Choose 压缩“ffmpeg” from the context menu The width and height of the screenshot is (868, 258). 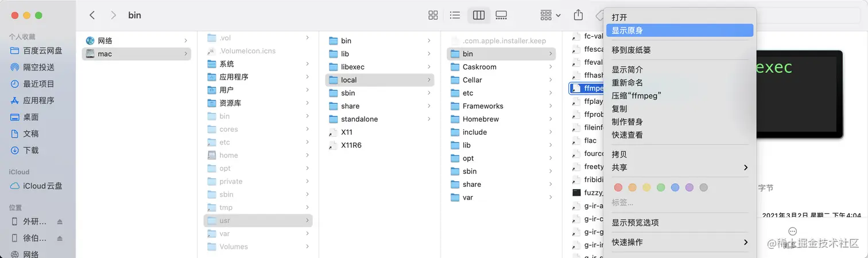680,96
